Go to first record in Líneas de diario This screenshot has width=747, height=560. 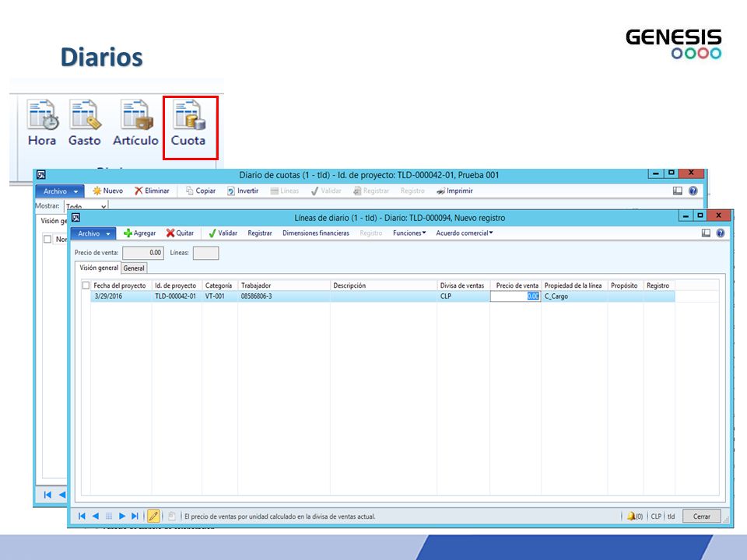(82, 516)
